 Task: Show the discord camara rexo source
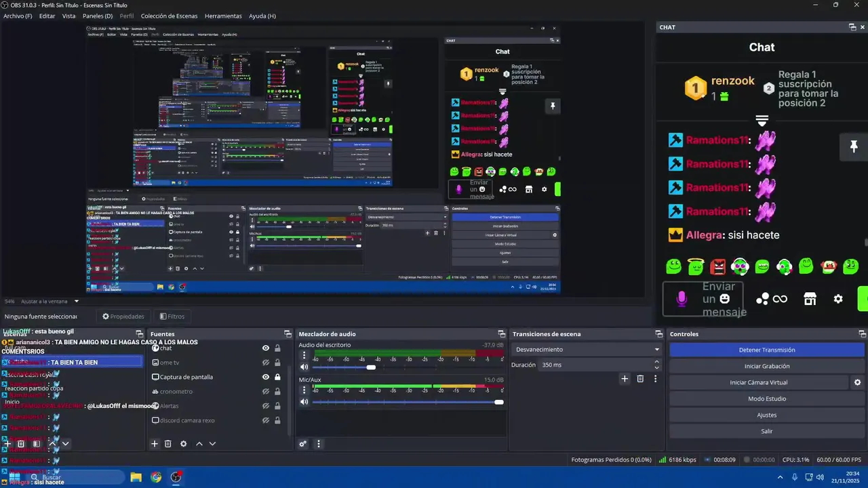[266, 420]
